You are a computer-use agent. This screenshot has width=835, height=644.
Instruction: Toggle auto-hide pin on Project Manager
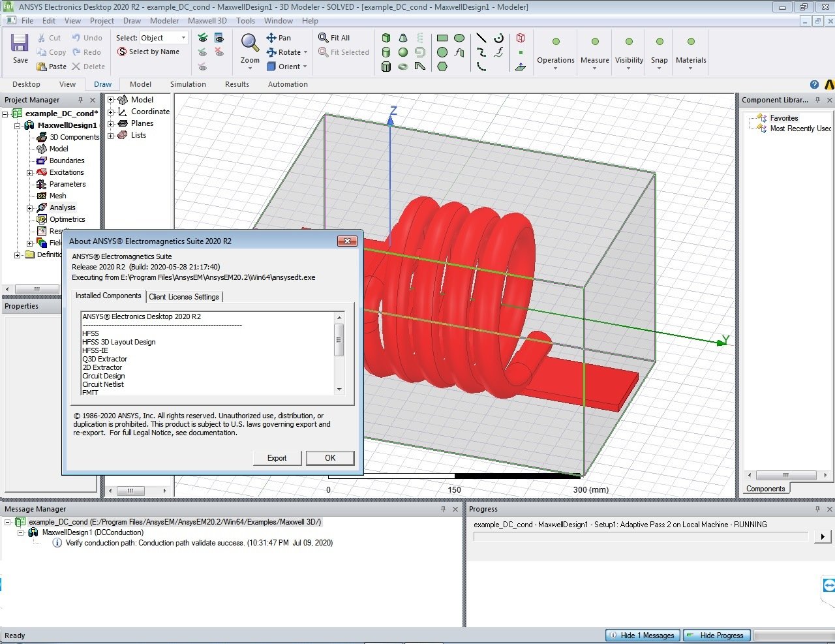click(x=81, y=100)
